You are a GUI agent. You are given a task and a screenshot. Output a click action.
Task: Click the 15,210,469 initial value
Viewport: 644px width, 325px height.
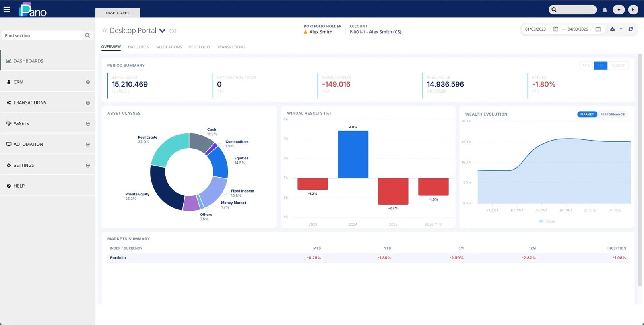coord(130,84)
